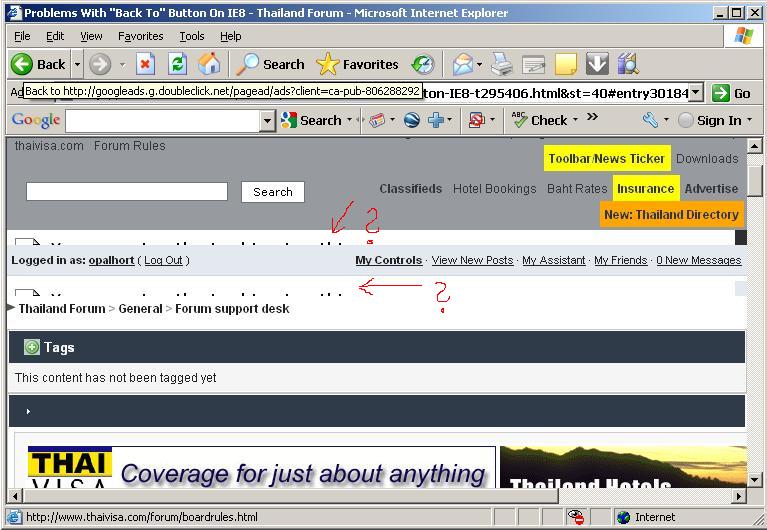Open the Back button history dropdown
The width and height of the screenshot is (767, 530).
point(75,64)
